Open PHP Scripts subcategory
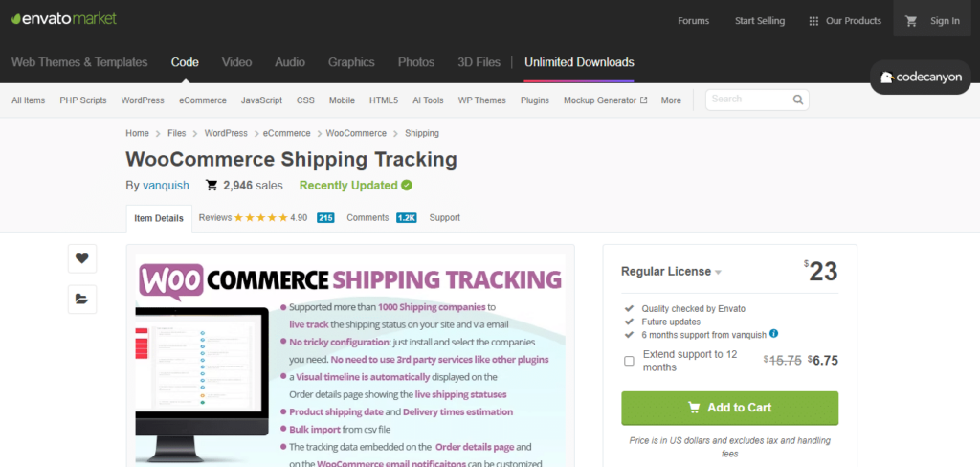 coord(83,100)
